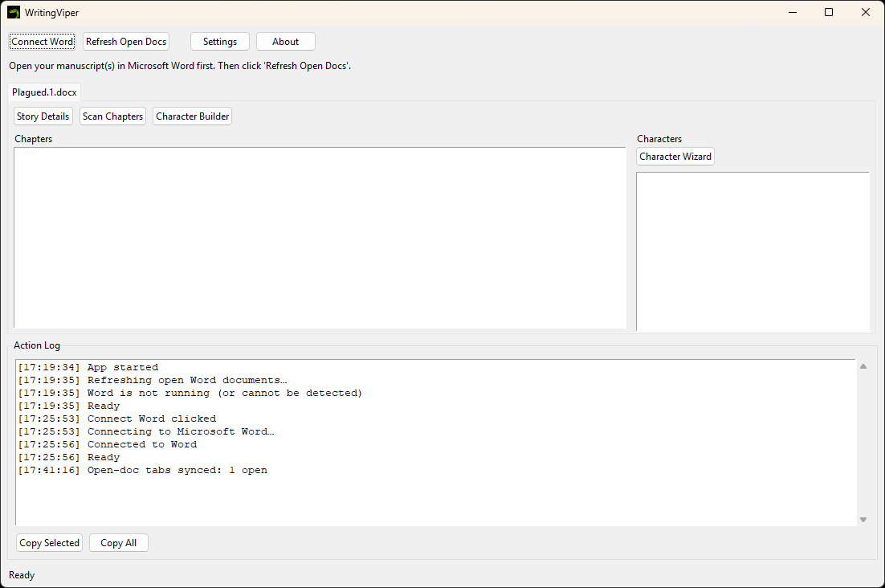The width and height of the screenshot is (885, 588).
Task: Open Story Details
Action: point(43,116)
